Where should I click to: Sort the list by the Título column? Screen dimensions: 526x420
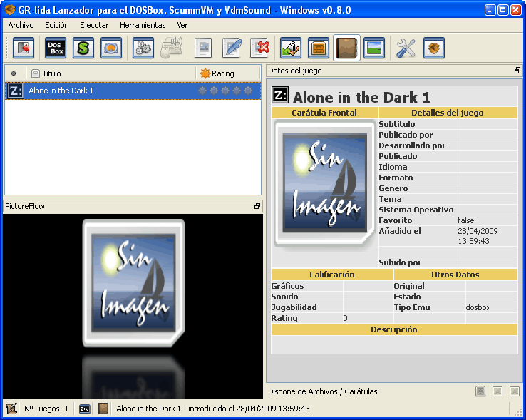coord(111,73)
